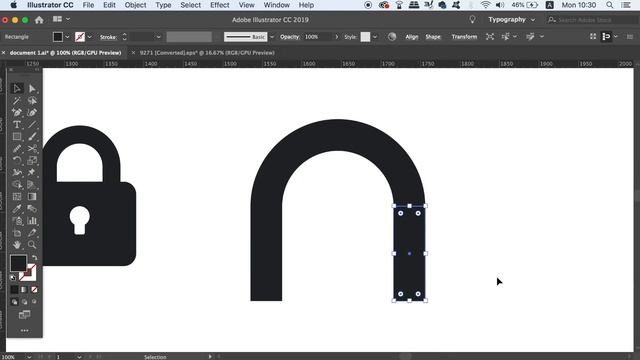Image resolution: width=640 pixels, height=360 pixels.
Task: Open the Object menu
Action: tap(135, 5)
